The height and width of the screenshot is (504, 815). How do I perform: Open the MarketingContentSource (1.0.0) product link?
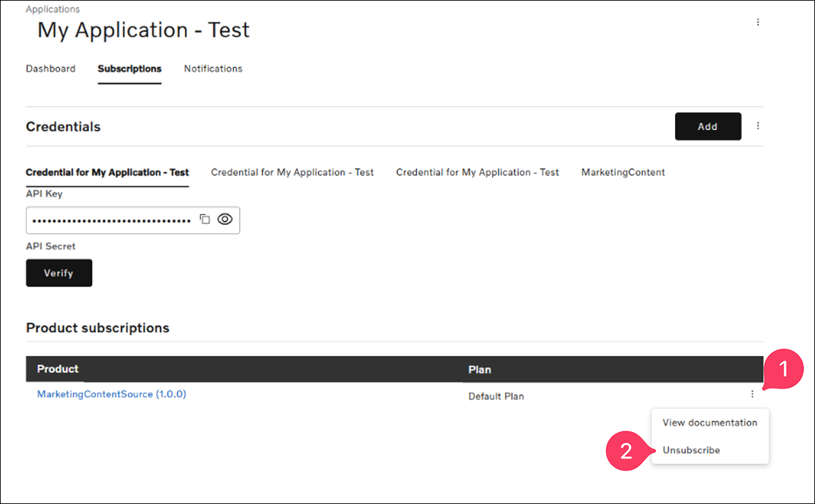(x=111, y=394)
